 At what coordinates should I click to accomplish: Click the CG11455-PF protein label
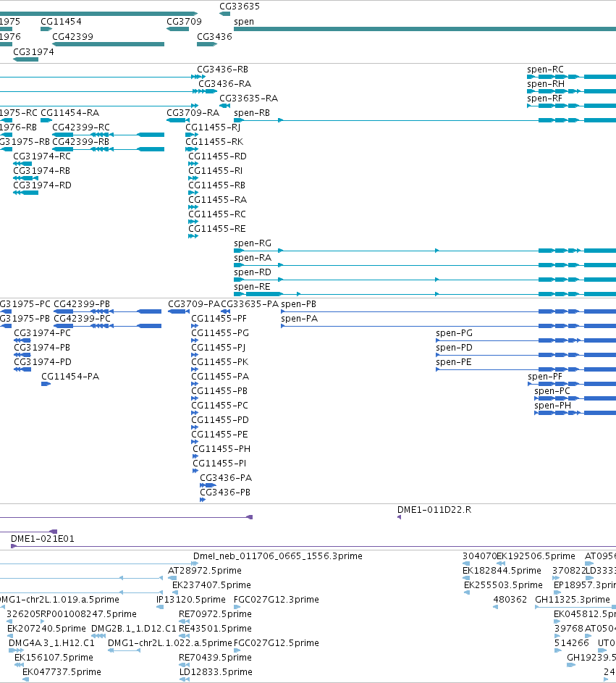[x=219, y=319]
